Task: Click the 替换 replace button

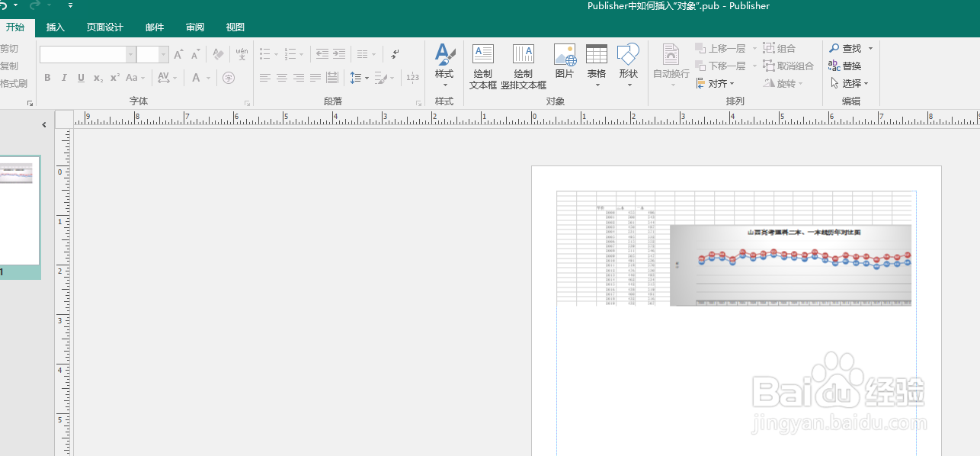Action: [845, 66]
